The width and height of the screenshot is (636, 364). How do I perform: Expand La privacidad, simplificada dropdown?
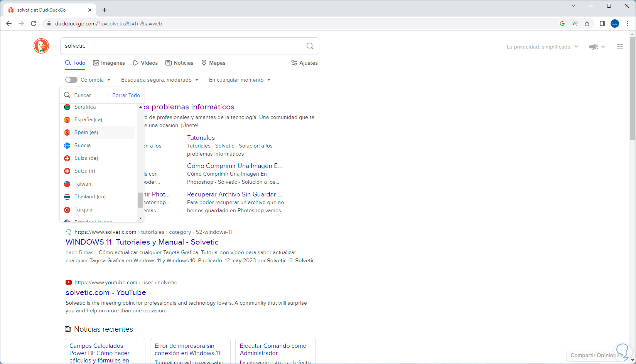pos(543,47)
